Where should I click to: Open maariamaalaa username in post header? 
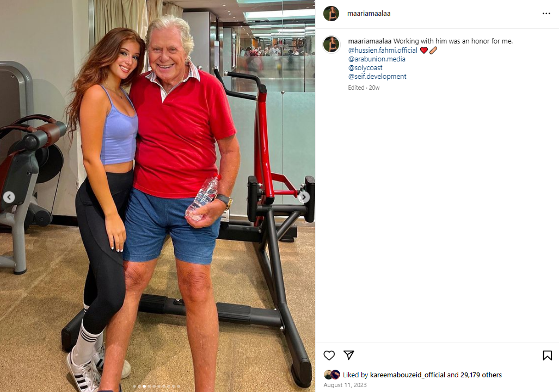[x=368, y=14]
